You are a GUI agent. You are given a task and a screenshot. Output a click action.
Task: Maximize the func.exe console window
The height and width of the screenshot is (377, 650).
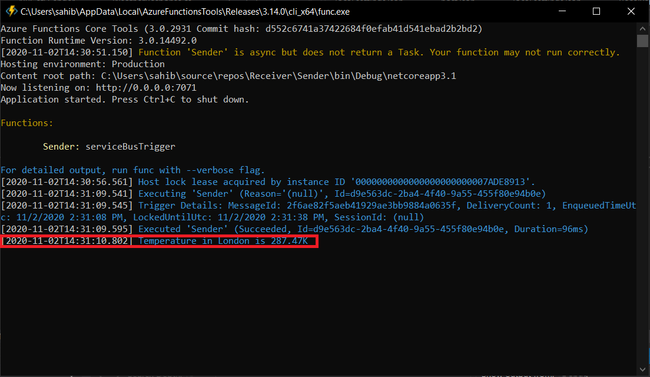(596, 11)
